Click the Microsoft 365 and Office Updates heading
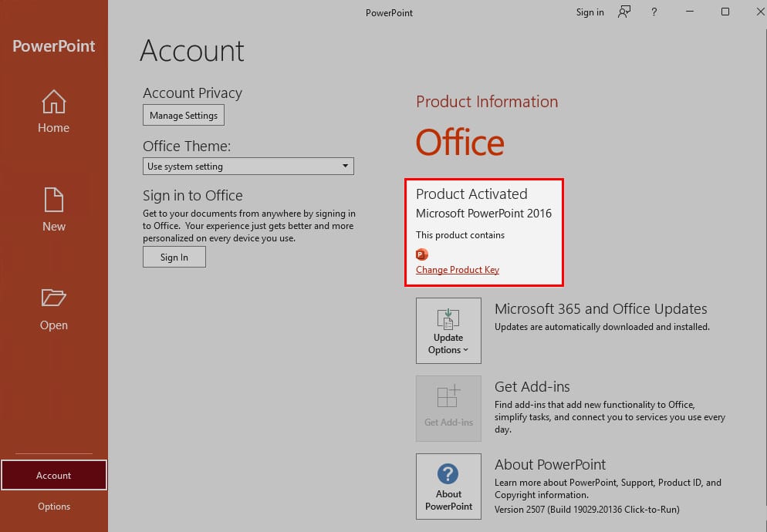The height and width of the screenshot is (532, 767). [600, 309]
